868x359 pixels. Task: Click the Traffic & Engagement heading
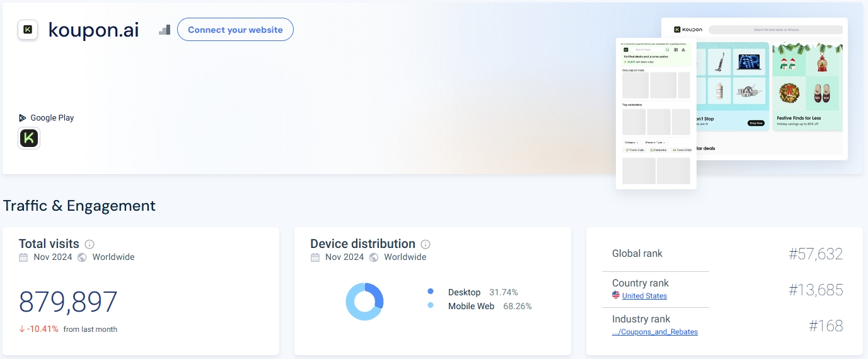pyautogui.click(x=79, y=206)
